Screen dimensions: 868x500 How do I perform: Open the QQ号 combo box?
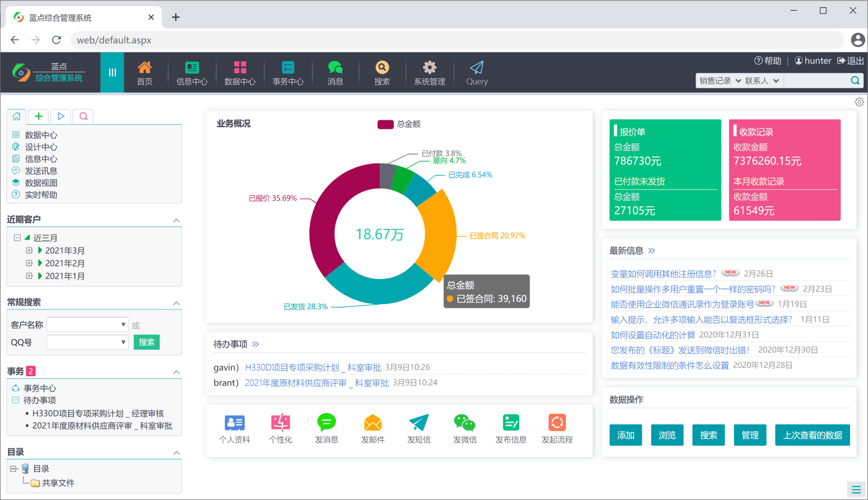tap(87, 342)
